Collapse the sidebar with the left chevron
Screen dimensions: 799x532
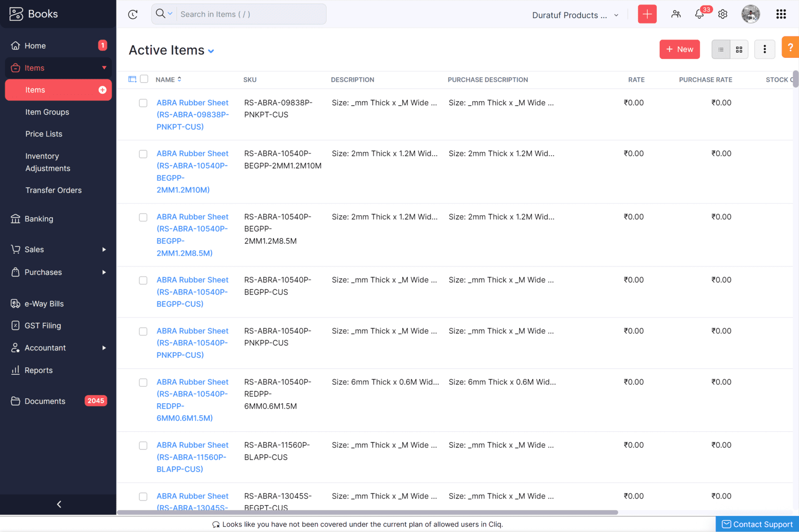tap(59, 504)
